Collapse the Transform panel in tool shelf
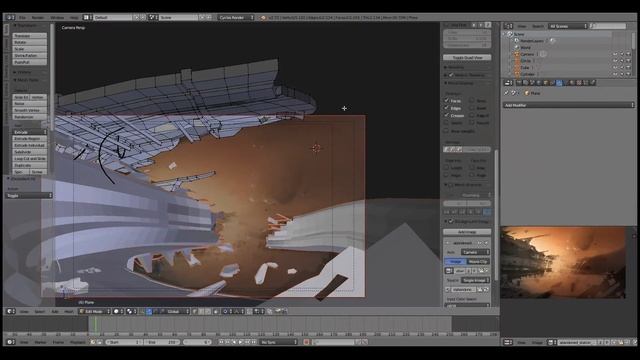This screenshot has height=360, width=640. pyautogui.click(x=25, y=25)
